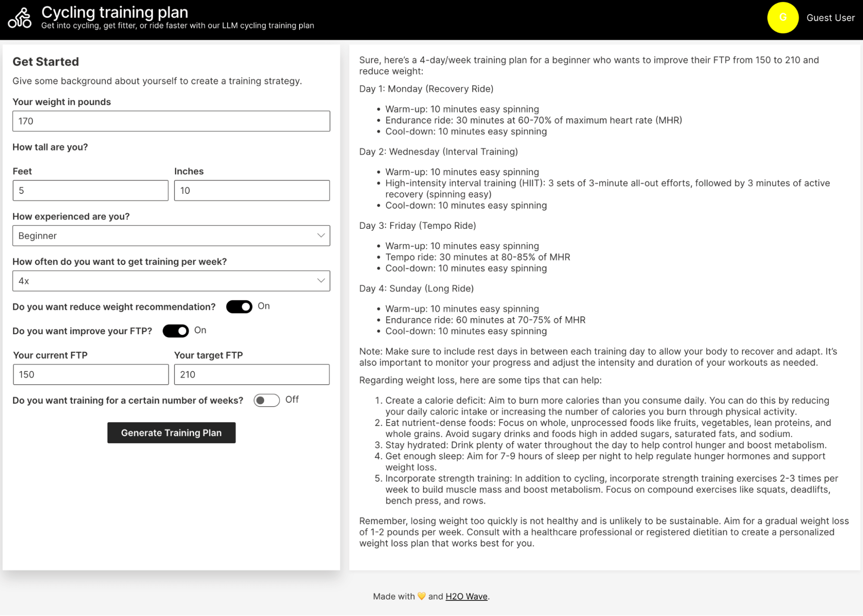
Task: Select the Inches input field
Action: point(252,190)
